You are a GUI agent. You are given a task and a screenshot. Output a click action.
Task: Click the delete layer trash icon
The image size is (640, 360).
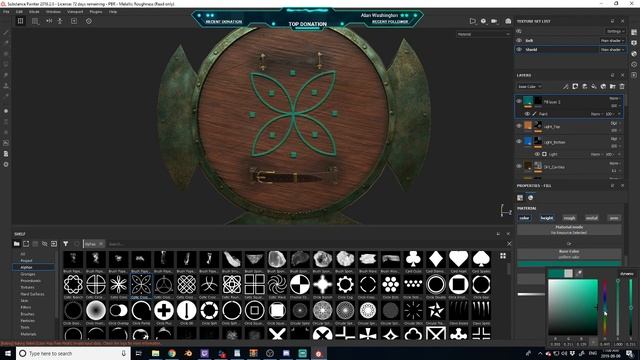(622, 87)
